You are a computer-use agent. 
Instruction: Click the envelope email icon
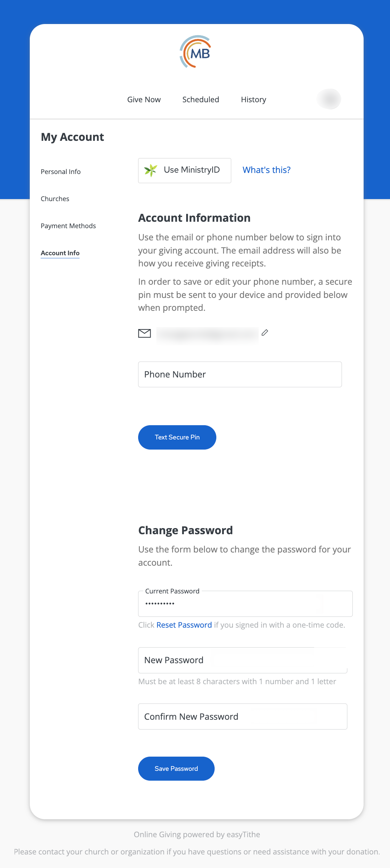point(145,333)
